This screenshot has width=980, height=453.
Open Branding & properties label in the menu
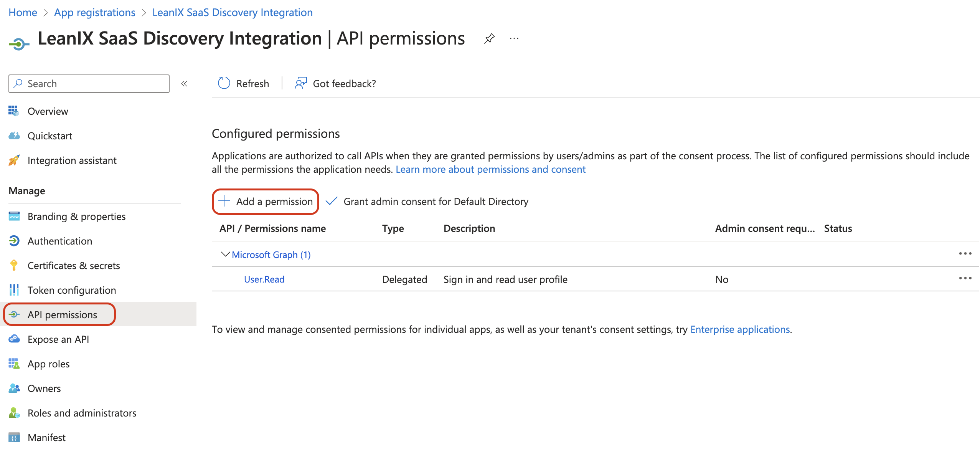(76, 217)
